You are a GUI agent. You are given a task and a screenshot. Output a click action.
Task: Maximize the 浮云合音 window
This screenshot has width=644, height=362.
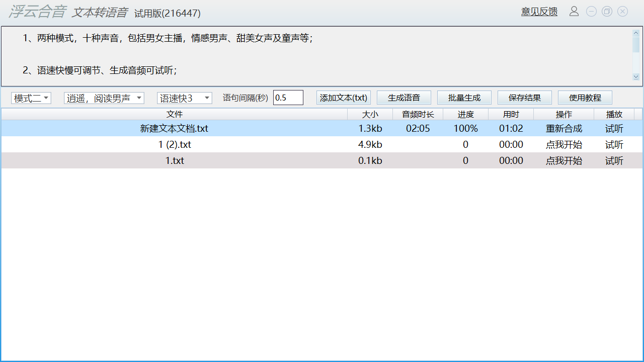(607, 11)
